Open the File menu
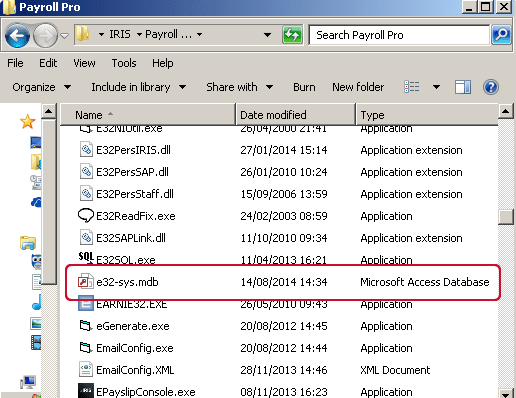 [15, 63]
